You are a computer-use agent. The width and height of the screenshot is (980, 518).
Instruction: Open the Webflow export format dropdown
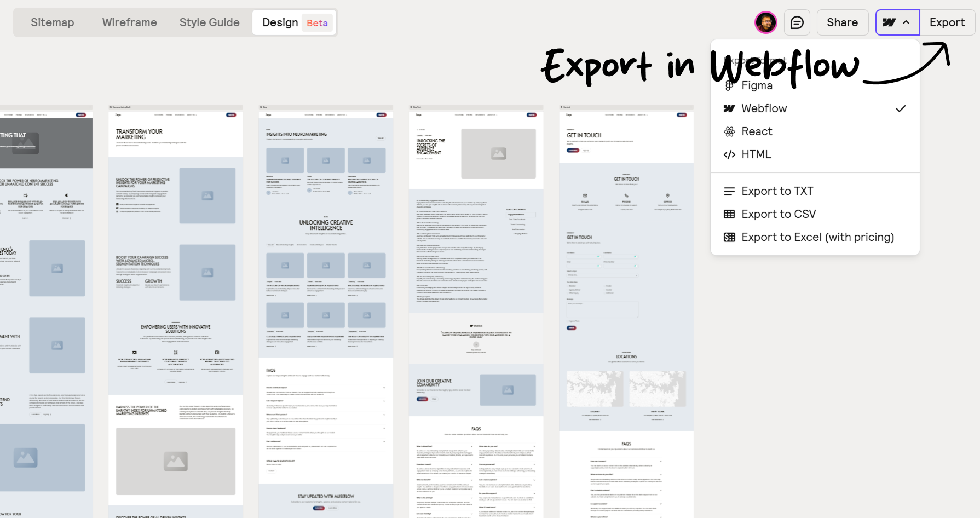(897, 22)
